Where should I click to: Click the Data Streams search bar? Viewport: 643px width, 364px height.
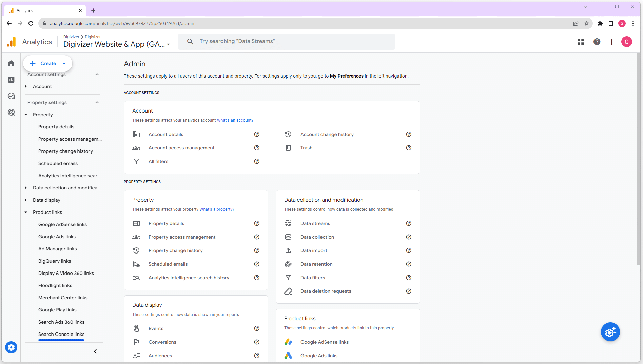[x=287, y=41]
